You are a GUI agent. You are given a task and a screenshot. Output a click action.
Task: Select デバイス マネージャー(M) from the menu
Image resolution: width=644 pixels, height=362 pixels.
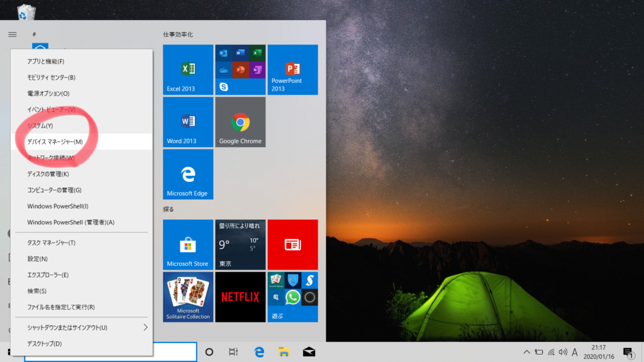(x=55, y=141)
